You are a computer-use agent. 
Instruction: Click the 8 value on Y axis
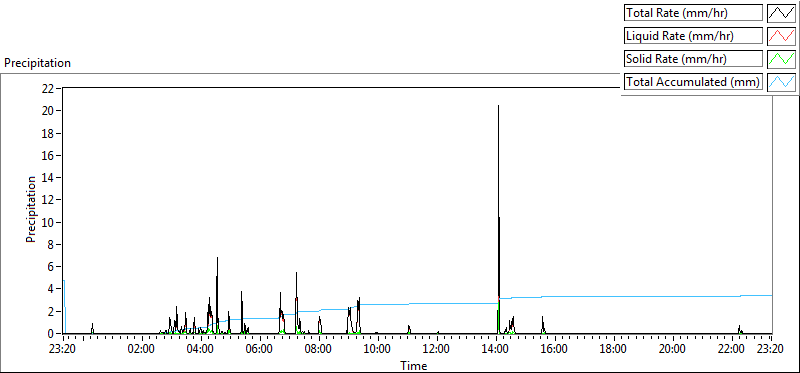tap(51, 244)
